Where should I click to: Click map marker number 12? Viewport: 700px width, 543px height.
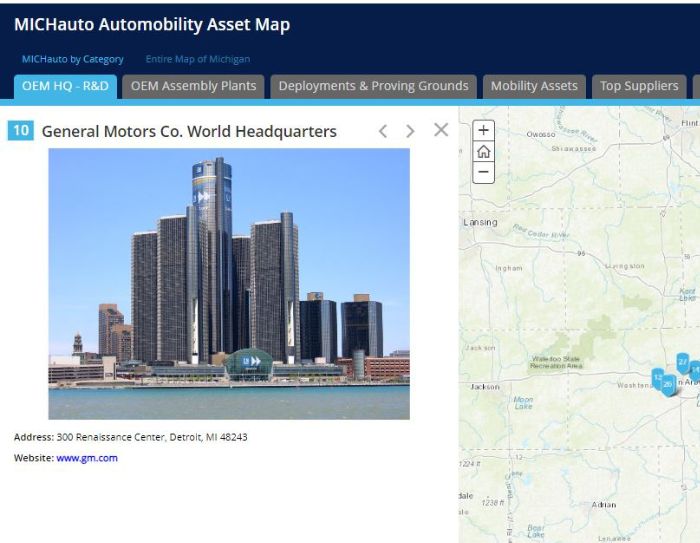658,377
